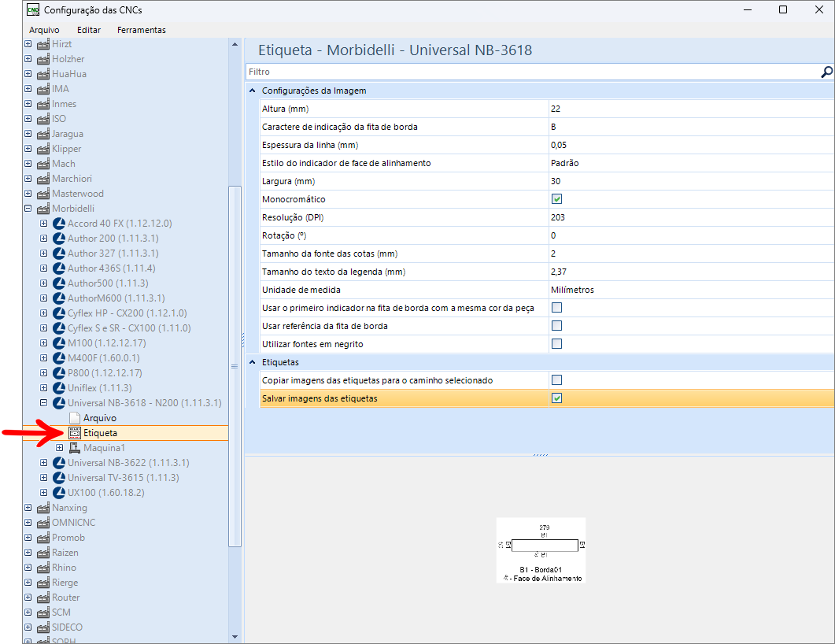Click the M400F machine icon
The width and height of the screenshot is (835, 644).
point(58,358)
